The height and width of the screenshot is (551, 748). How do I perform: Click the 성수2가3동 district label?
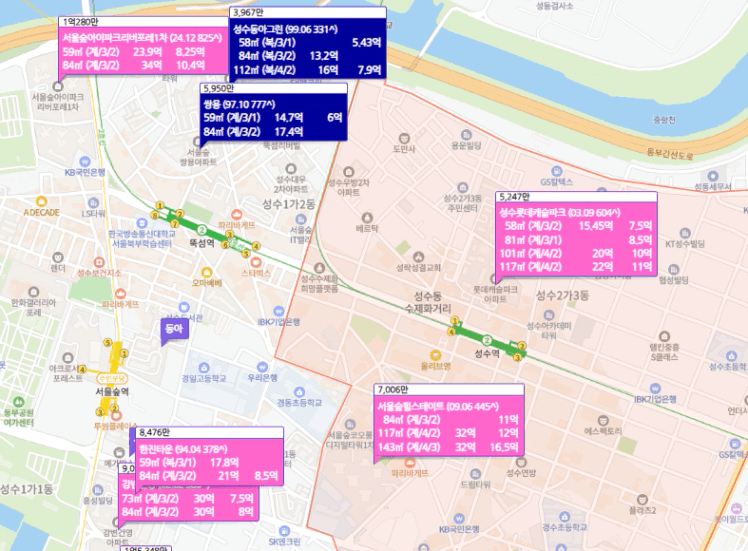[x=562, y=295]
